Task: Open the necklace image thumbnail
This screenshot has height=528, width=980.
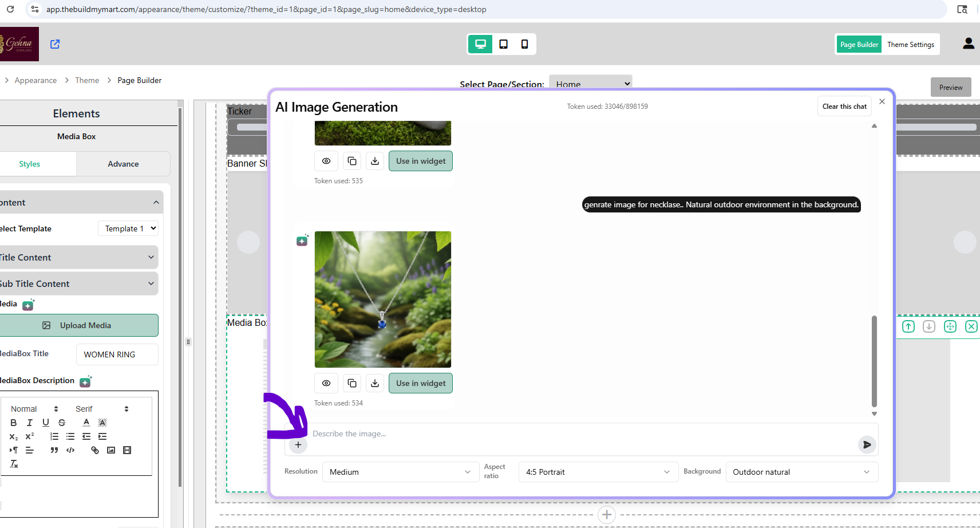Action: tap(383, 300)
